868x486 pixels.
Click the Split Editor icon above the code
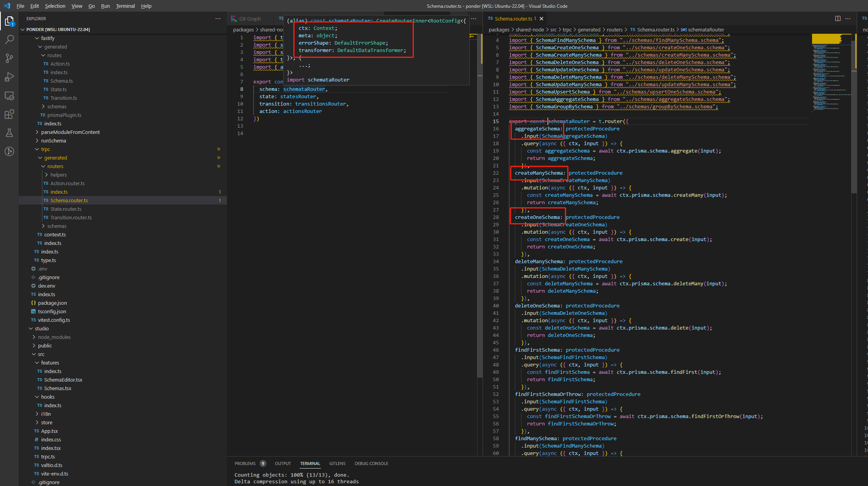837,18
